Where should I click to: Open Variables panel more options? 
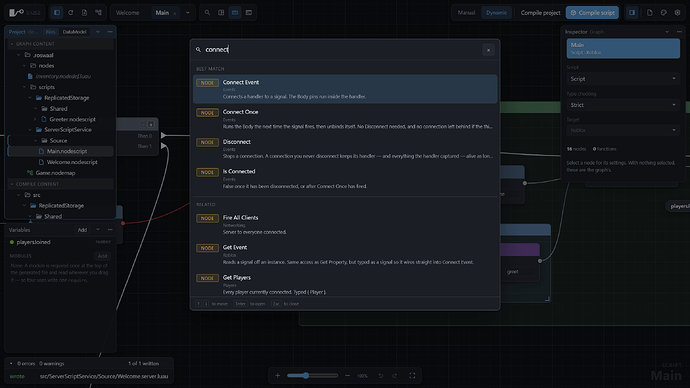[x=110, y=230]
